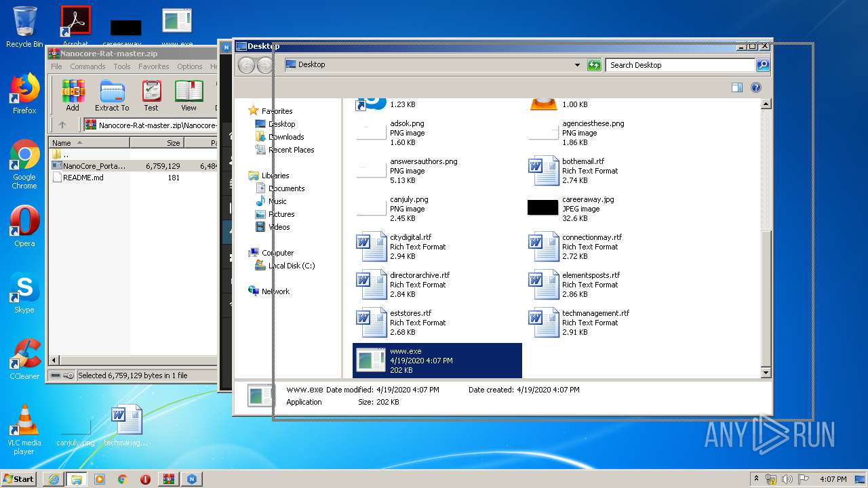
Task: Select Libraries in navigation pane
Action: point(275,176)
